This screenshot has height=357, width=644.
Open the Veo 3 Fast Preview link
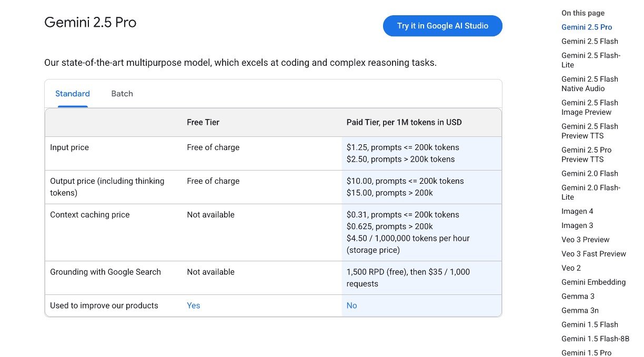pos(593,254)
